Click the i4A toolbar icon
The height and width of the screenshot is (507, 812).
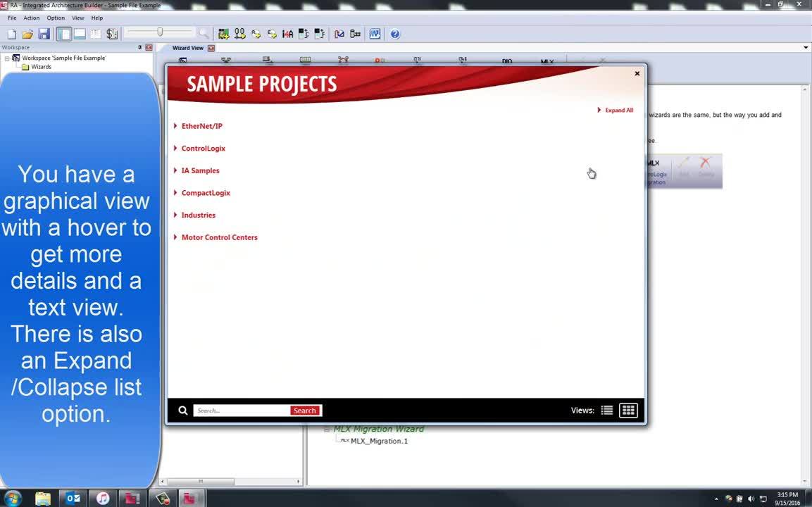288,35
